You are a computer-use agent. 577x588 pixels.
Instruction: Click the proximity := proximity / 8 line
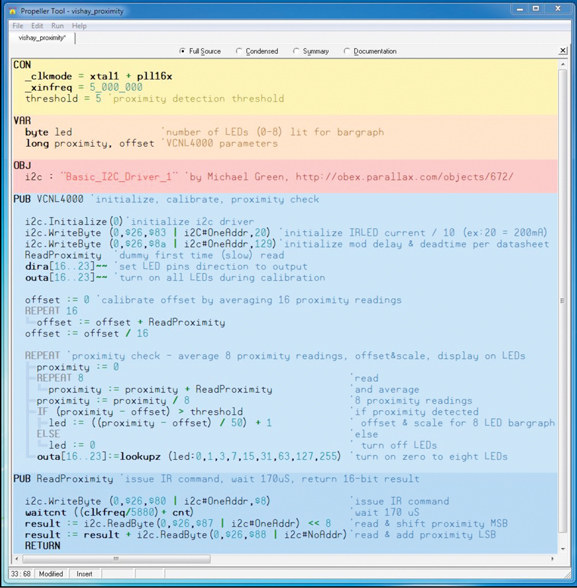(113, 400)
